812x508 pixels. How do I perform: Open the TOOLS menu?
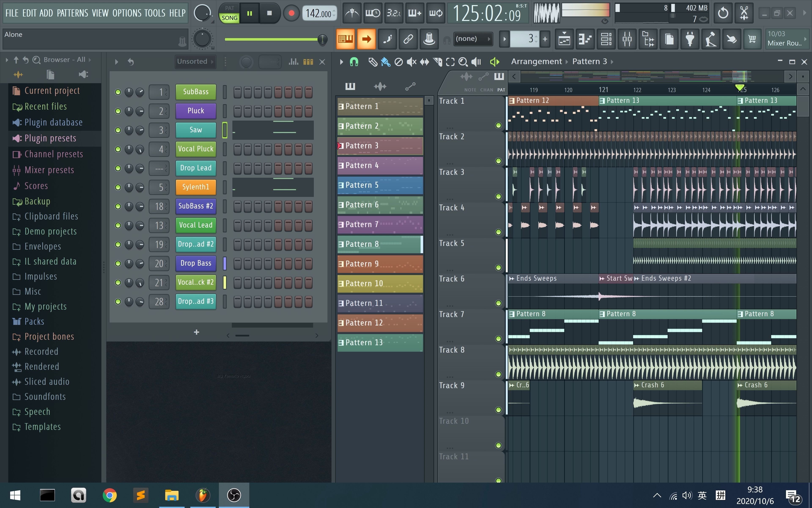tap(155, 13)
